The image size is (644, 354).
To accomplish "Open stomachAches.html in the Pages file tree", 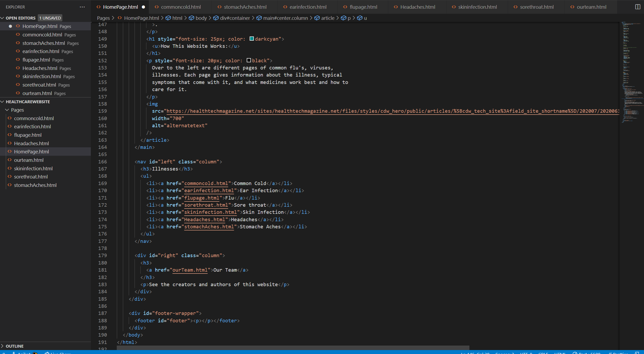I will pos(35,185).
